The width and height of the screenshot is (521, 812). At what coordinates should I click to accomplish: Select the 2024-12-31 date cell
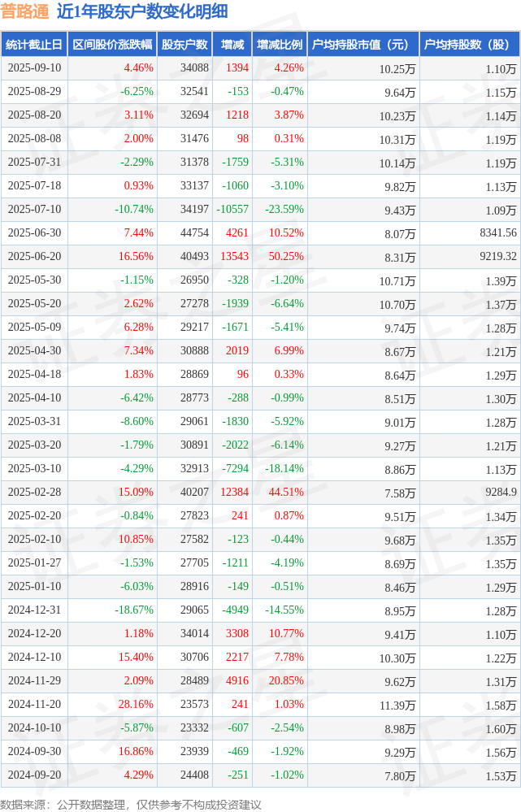click(x=33, y=610)
